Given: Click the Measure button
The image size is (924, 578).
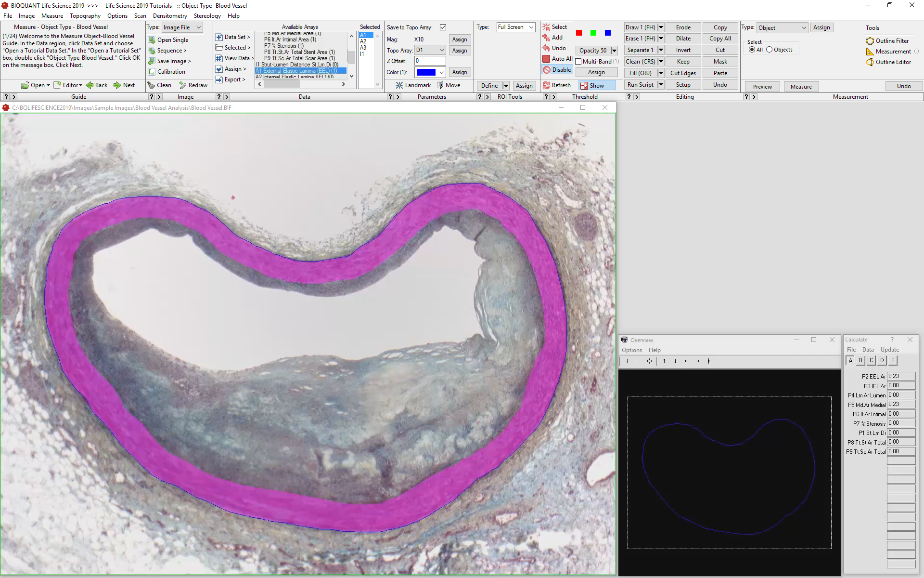Looking at the screenshot, I should tap(801, 87).
